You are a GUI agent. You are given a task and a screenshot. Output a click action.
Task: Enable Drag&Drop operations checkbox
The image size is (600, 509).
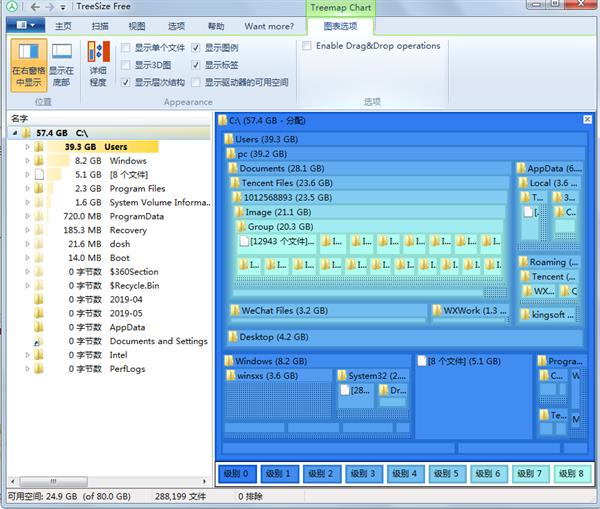coord(307,46)
